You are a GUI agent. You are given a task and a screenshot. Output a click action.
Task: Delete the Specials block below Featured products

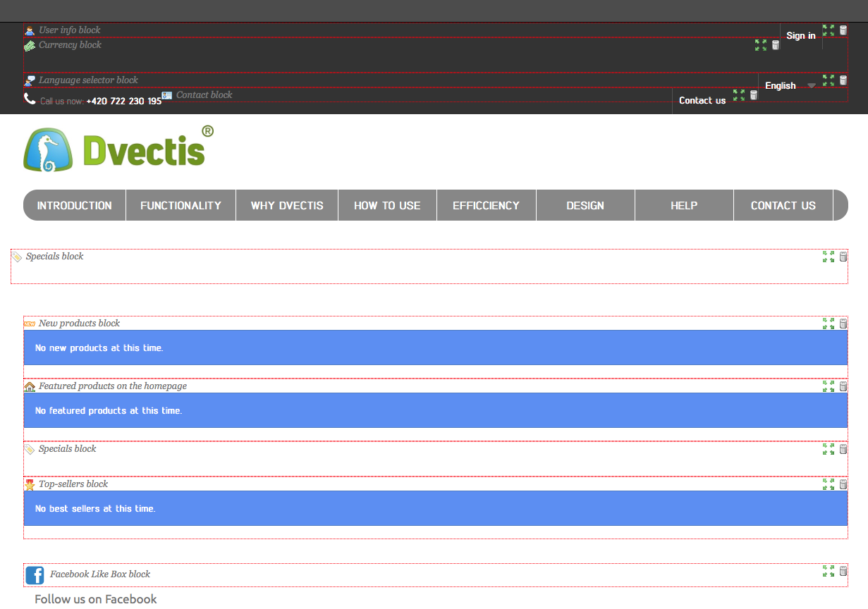(x=843, y=449)
